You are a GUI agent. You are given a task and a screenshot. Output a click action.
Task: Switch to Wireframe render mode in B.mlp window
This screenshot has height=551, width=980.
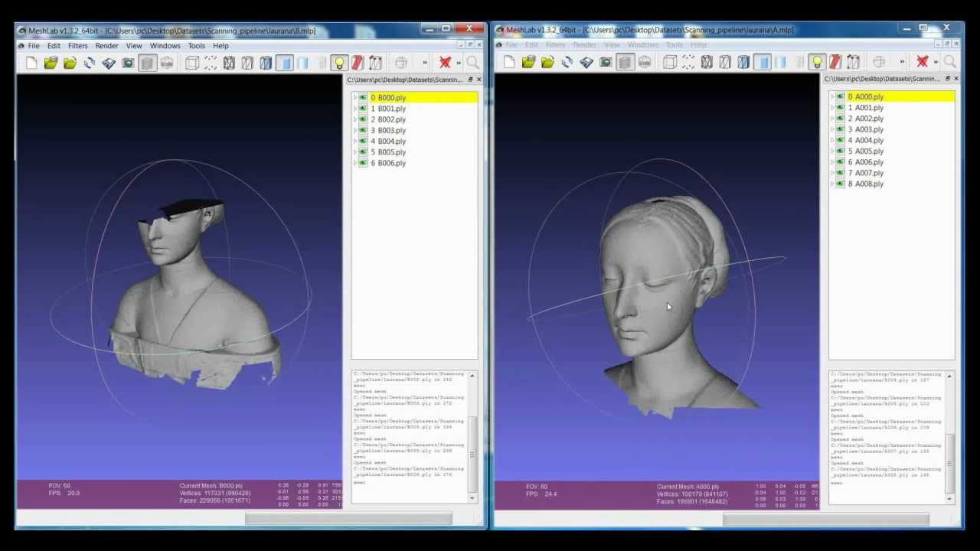229,63
